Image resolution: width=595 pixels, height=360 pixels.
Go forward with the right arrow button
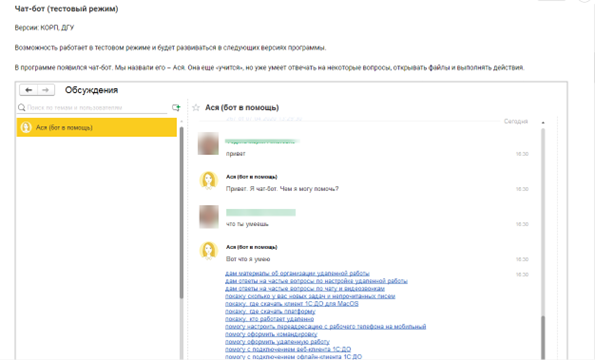[x=46, y=90]
